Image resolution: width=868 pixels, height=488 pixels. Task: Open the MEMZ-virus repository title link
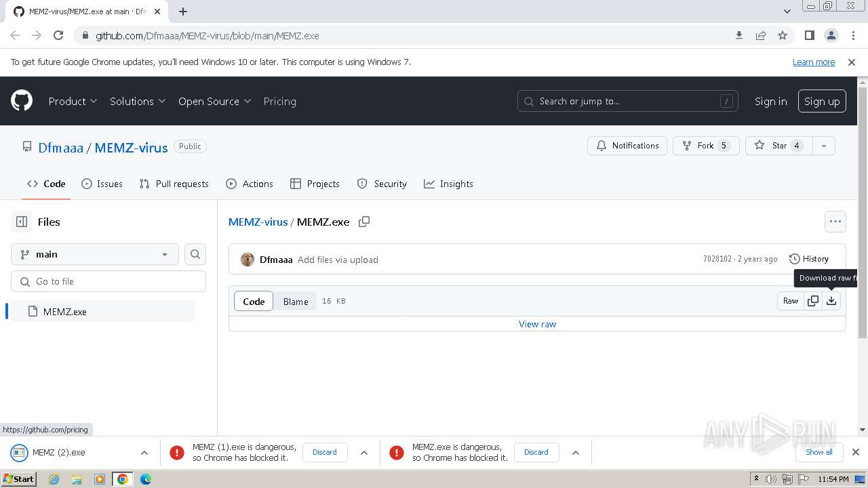pos(131,147)
